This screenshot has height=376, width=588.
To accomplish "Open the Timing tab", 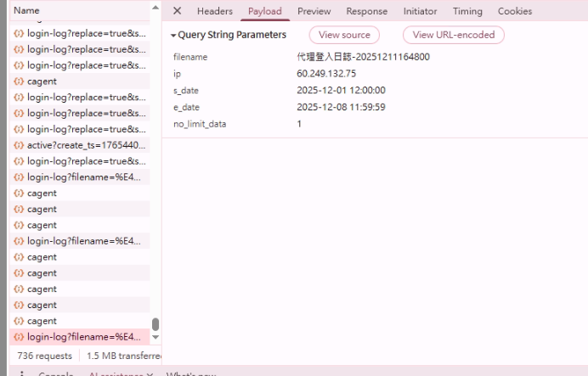I will (x=467, y=11).
